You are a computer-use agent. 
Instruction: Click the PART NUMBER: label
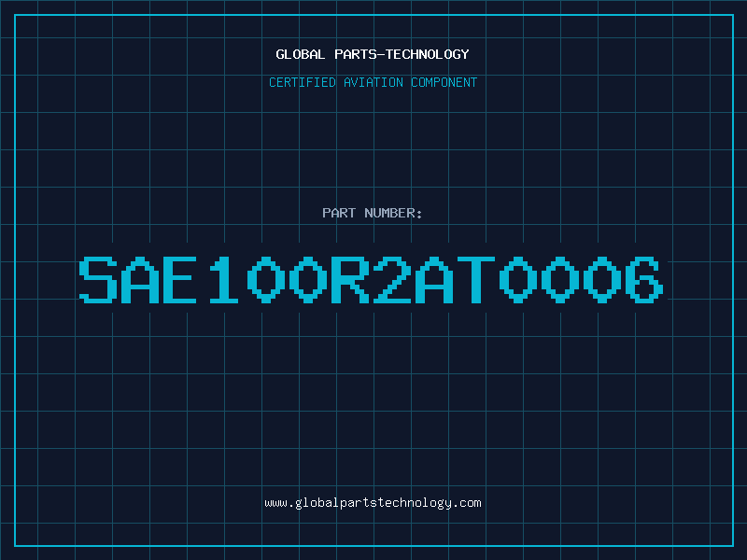click(x=373, y=214)
